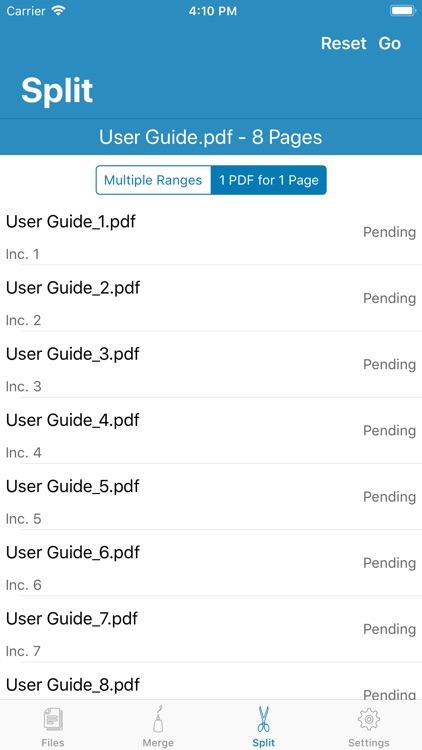Select 1 PDF for 1 Page option

click(x=269, y=180)
